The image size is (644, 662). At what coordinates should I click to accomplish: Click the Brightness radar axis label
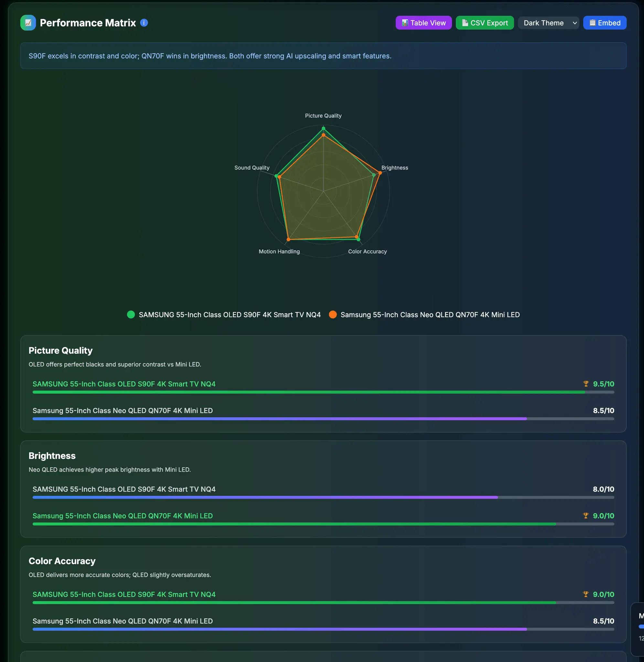395,168
